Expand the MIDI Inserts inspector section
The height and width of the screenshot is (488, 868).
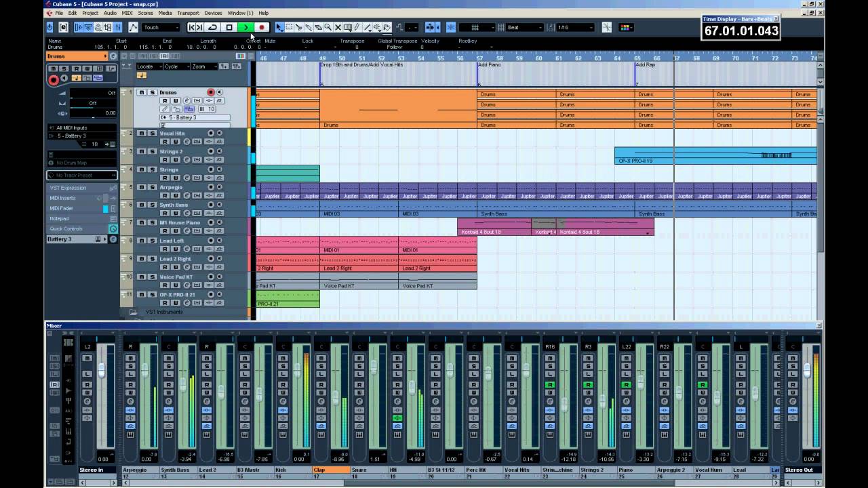81,198
